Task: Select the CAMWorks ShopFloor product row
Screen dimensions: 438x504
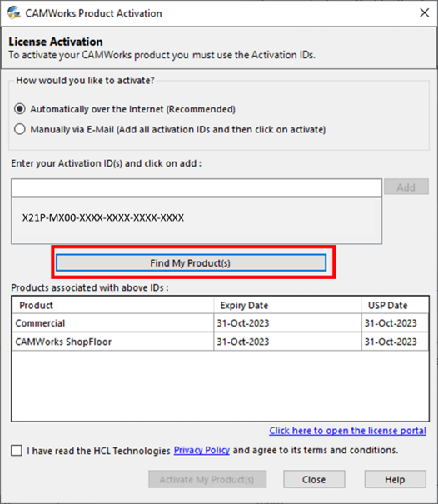Action: [x=220, y=342]
